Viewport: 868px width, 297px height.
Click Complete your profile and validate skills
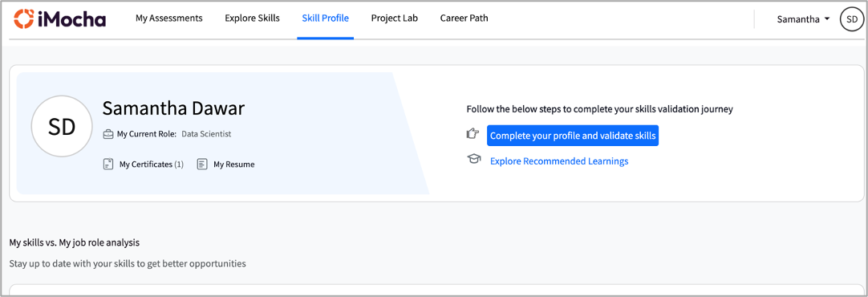coord(573,136)
